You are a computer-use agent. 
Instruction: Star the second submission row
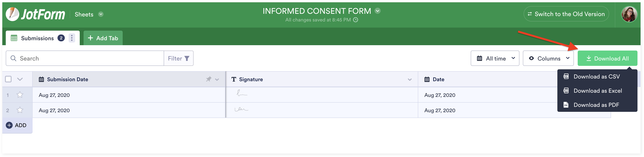click(x=20, y=110)
